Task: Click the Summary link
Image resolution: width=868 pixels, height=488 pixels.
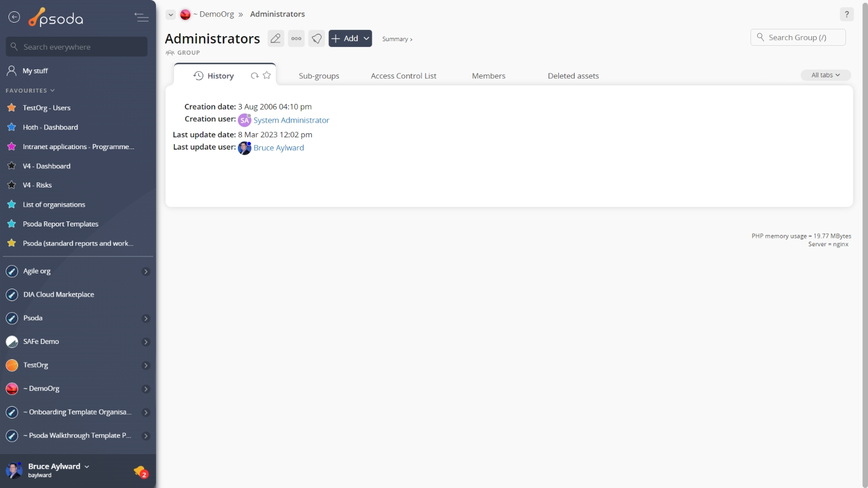Action: [397, 39]
